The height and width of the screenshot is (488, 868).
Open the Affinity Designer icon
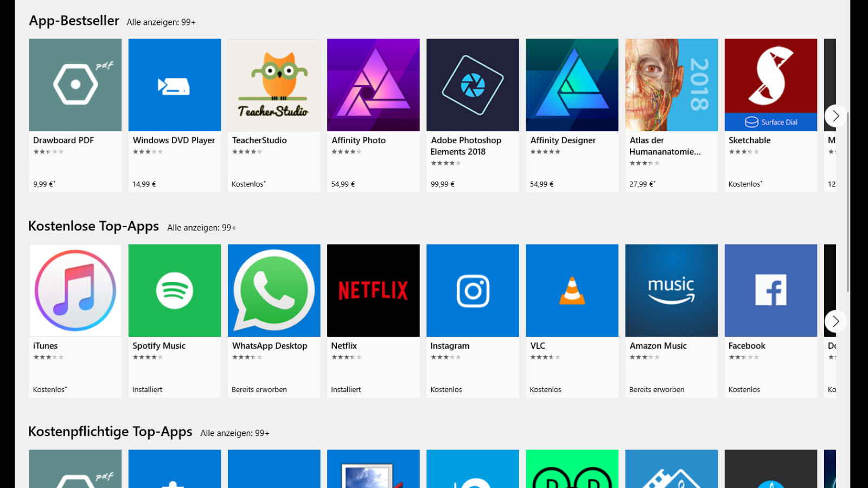click(572, 85)
